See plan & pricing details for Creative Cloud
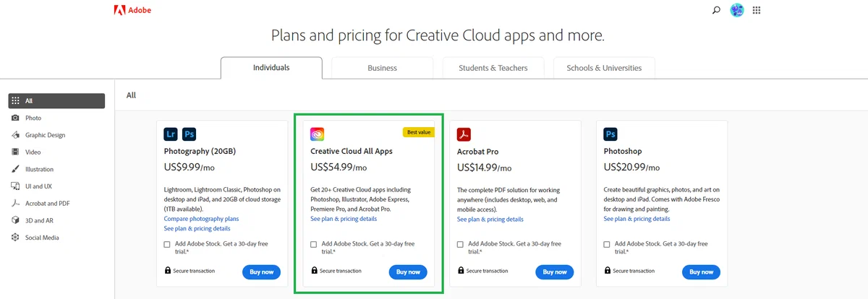The height and width of the screenshot is (299, 868). coord(344,219)
